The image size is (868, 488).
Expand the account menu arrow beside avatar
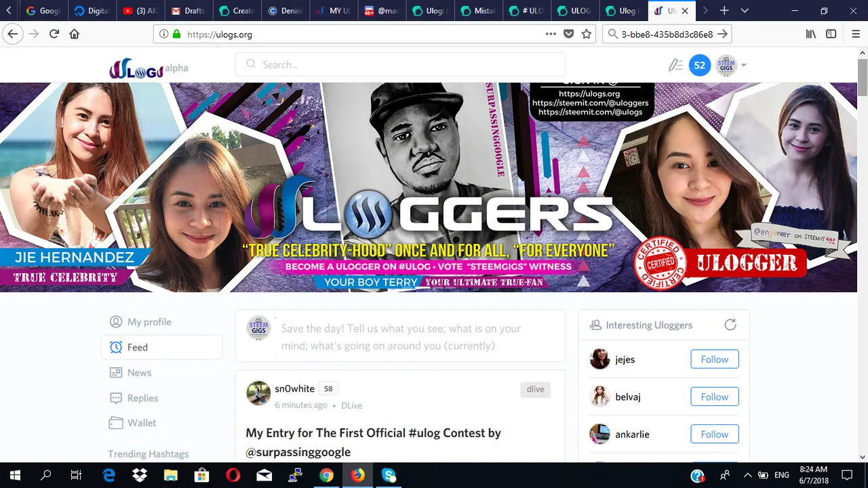(x=744, y=66)
